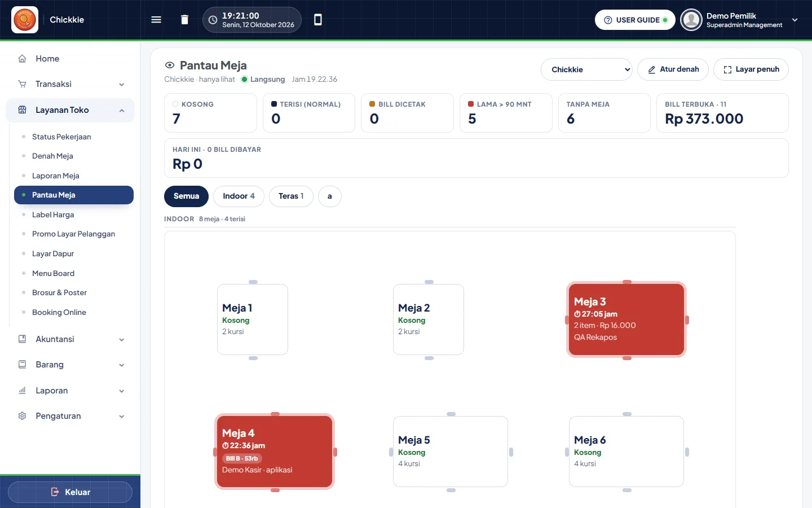Click the mobile device icon in header
The image size is (812, 508).
point(318,20)
